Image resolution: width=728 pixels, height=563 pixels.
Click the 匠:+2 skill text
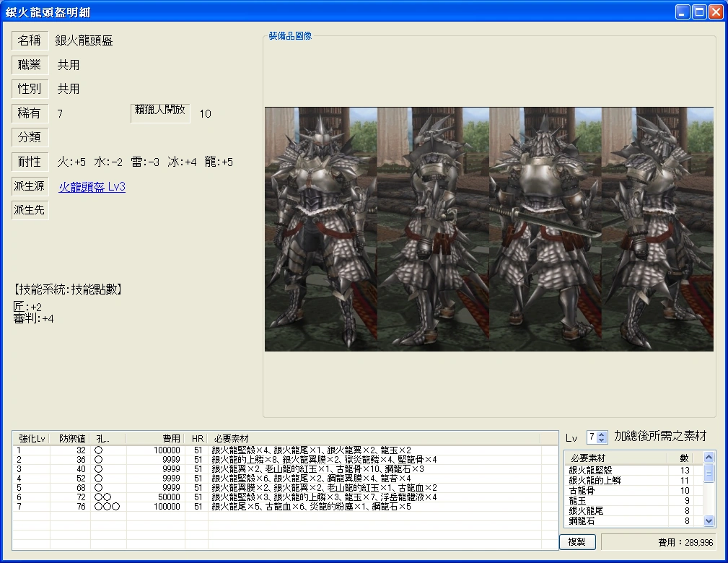pyautogui.click(x=27, y=307)
